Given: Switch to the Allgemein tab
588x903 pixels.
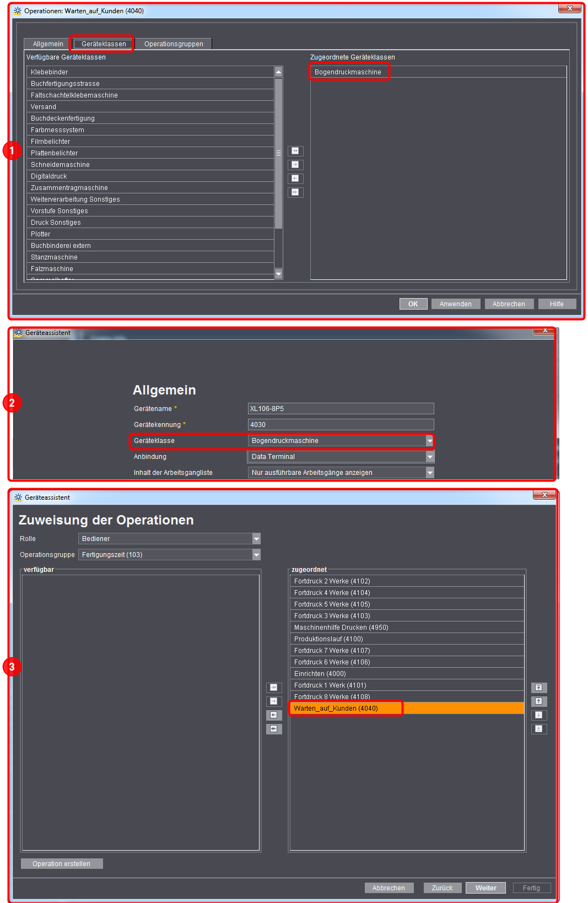Looking at the screenshot, I should pyautogui.click(x=48, y=44).
